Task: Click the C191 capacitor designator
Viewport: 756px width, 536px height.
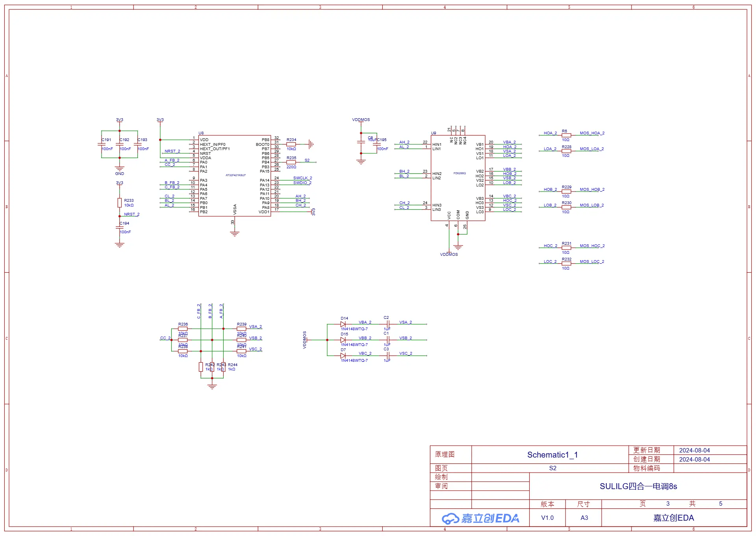Action: pyautogui.click(x=106, y=140)
